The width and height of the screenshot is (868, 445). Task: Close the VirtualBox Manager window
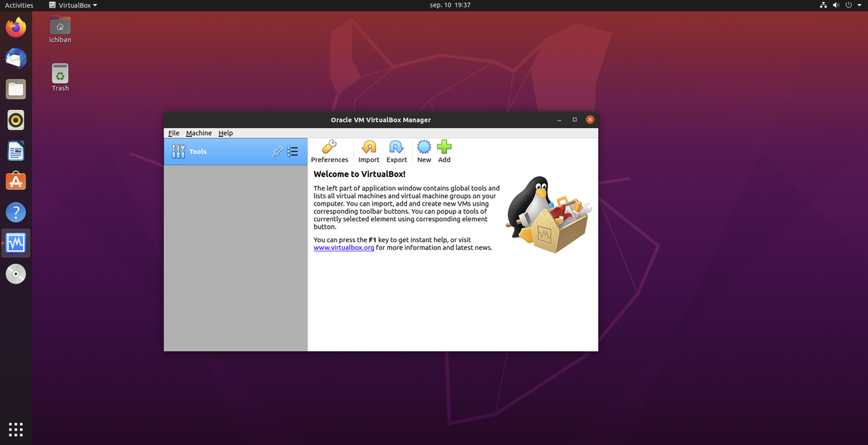click(x=590, y=120)
